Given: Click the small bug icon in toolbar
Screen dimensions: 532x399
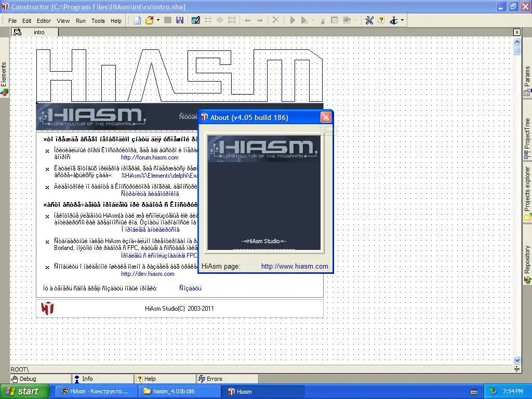Looking at the screenshot, I should (x=322, y=21).
